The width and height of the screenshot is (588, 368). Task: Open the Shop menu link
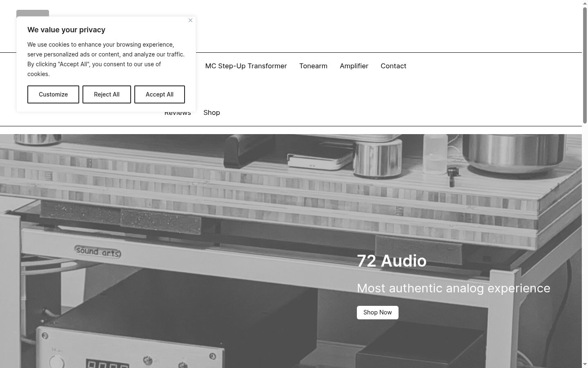point(212,112)
